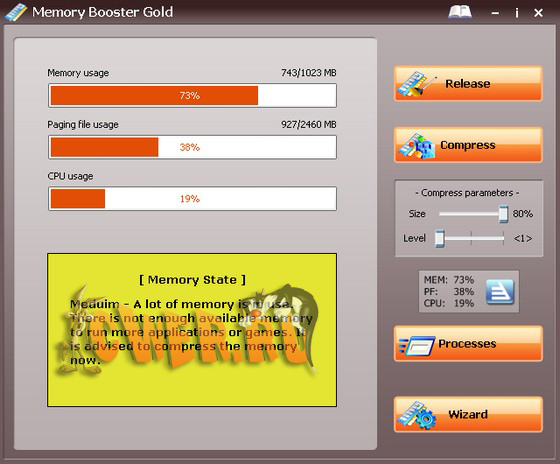Close the Memory Booster Gold window
Image resolution: width=560 pixels, height=464 pixels.
[538, 13]
